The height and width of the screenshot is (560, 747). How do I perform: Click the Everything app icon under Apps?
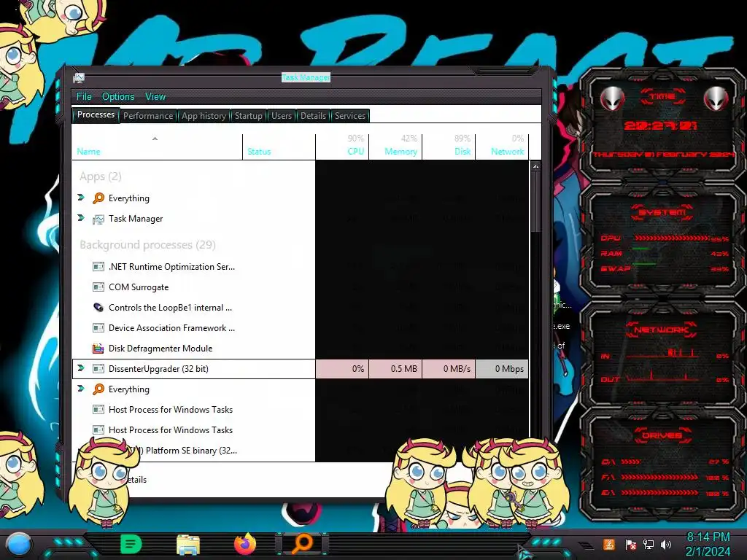98,198
